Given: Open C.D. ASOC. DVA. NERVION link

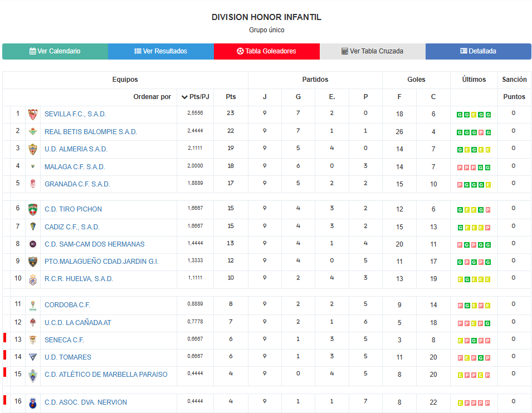Looking at the screenshot, I should coord(86,402).
